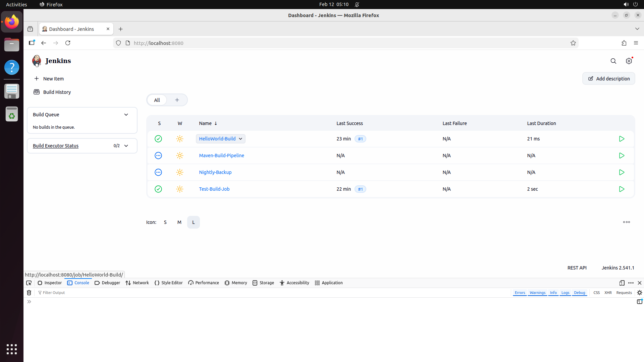Toggle the Errors console filter

pyautogui.click(x=520, y=293)
